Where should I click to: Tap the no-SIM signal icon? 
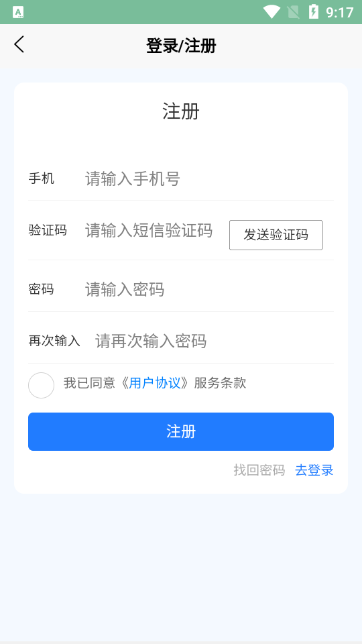(293, 12)
